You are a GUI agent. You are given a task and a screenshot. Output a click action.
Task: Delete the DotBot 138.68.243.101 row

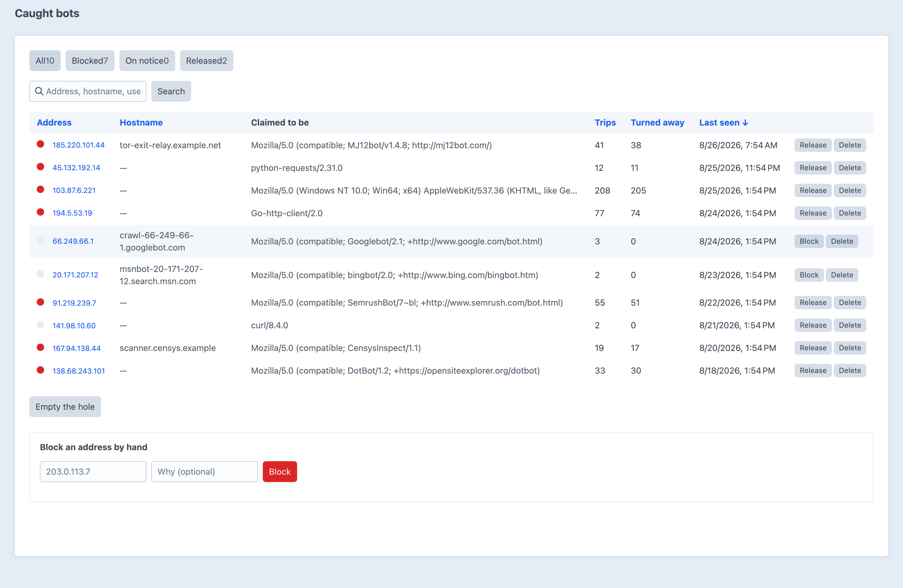tap(849, 371)
